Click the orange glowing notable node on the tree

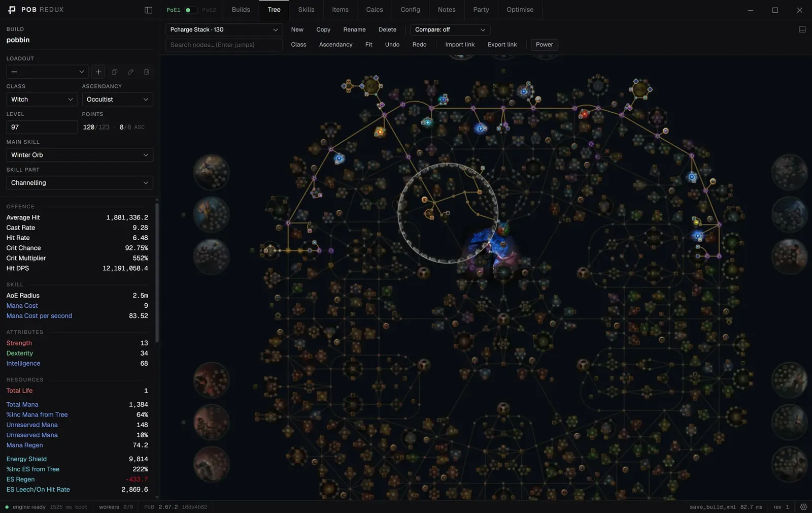click(380, 132)
